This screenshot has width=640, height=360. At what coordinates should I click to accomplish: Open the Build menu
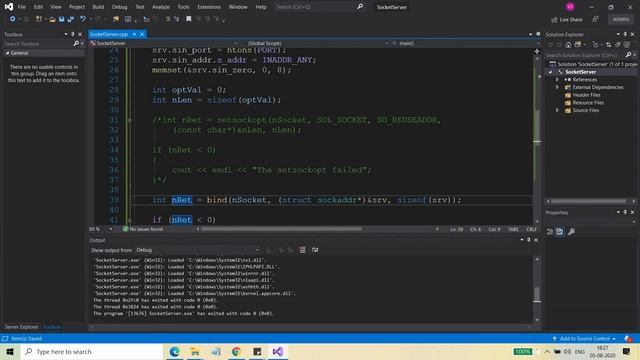[98, 7]
